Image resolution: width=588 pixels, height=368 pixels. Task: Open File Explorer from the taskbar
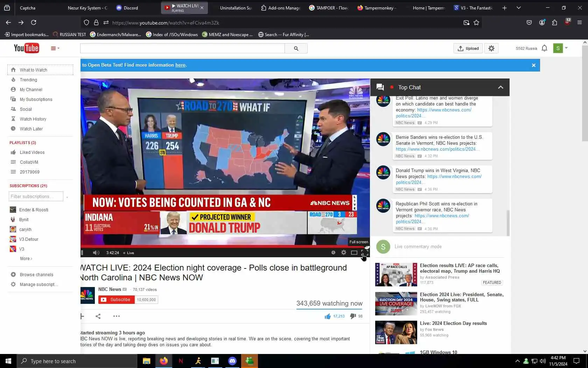pos(146,361)
